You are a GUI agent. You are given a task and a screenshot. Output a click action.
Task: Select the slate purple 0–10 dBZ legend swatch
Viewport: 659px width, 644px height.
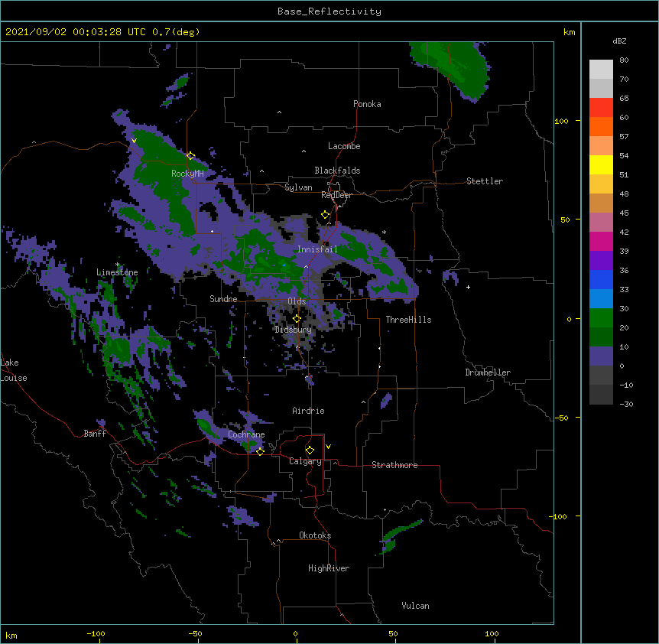[x=601, y=356]
